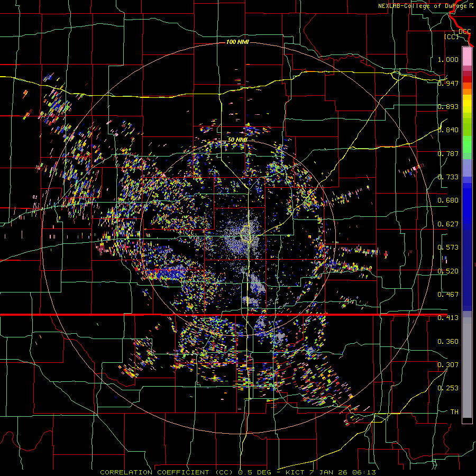Click the 100 NMI range ring label
This screenshot has height=476, width=476.
[237, 42]
